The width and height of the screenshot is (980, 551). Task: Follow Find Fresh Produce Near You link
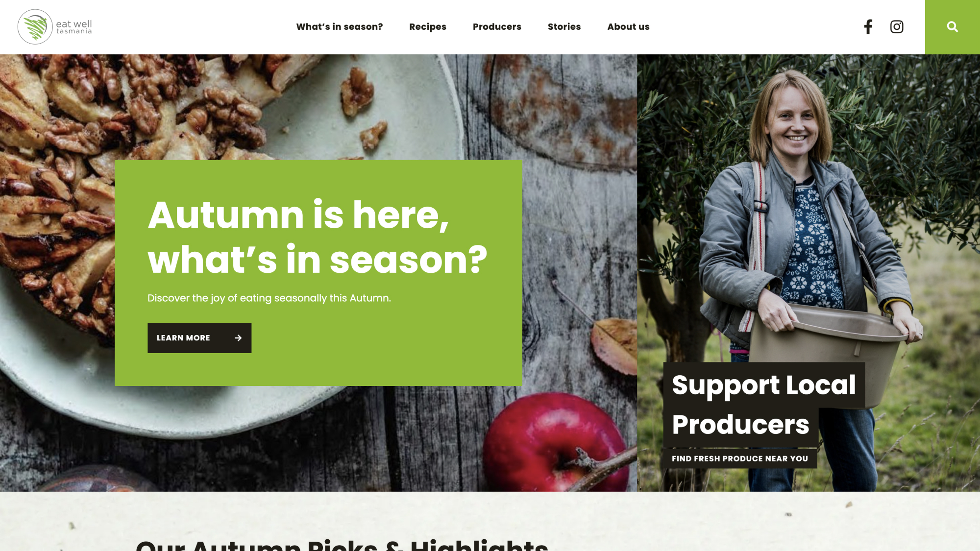740,458
